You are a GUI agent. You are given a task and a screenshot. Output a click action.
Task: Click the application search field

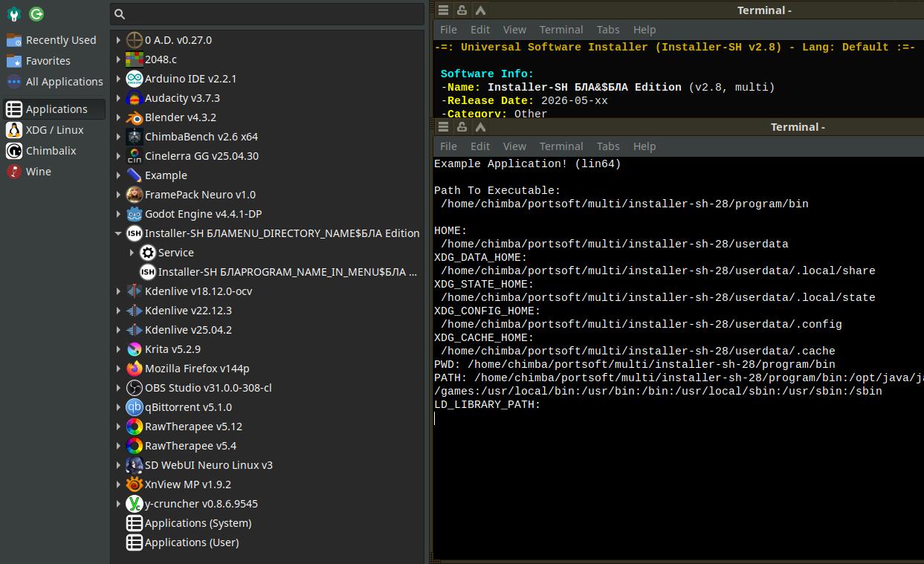pos(268,13)
